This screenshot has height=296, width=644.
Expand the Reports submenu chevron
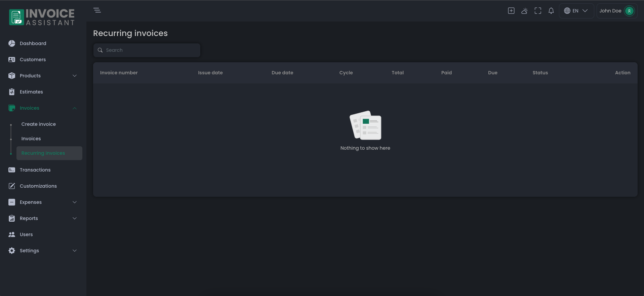[x=75, y=218]
